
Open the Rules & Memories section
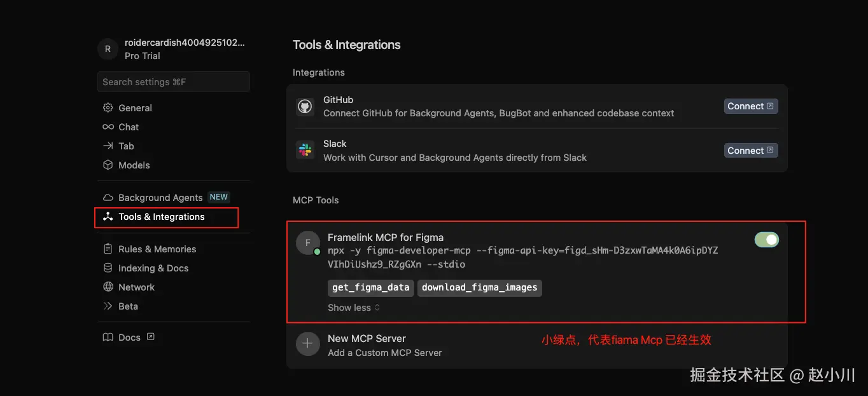[157, 249]
